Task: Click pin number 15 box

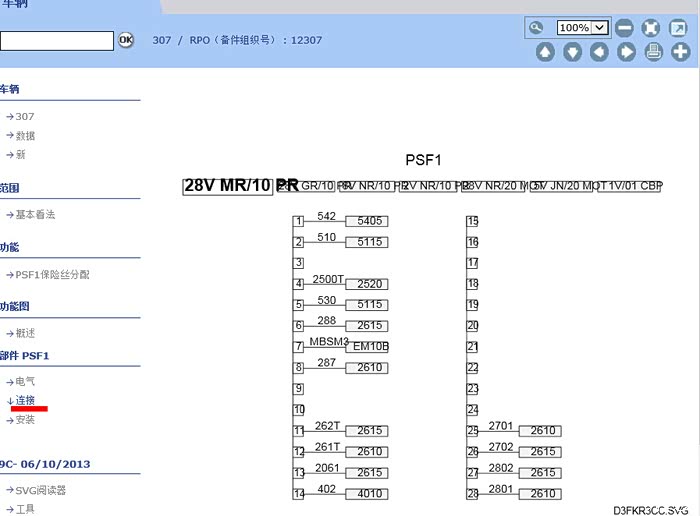Action: pos(472,221)
